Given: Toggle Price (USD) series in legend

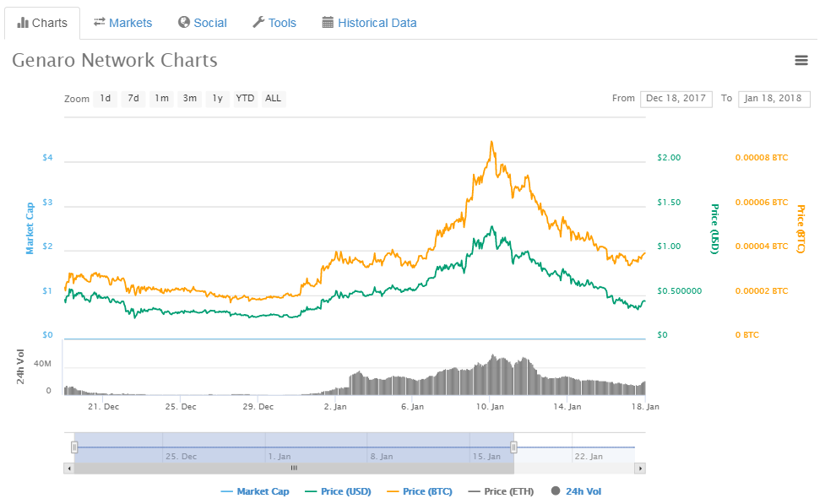Looking at the screenshot, I should pos(338,491).
